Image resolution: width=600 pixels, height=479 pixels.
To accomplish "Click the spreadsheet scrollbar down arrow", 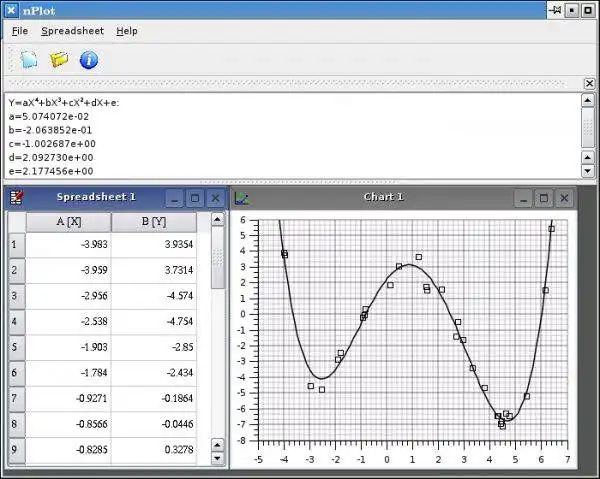I will 217,458.
